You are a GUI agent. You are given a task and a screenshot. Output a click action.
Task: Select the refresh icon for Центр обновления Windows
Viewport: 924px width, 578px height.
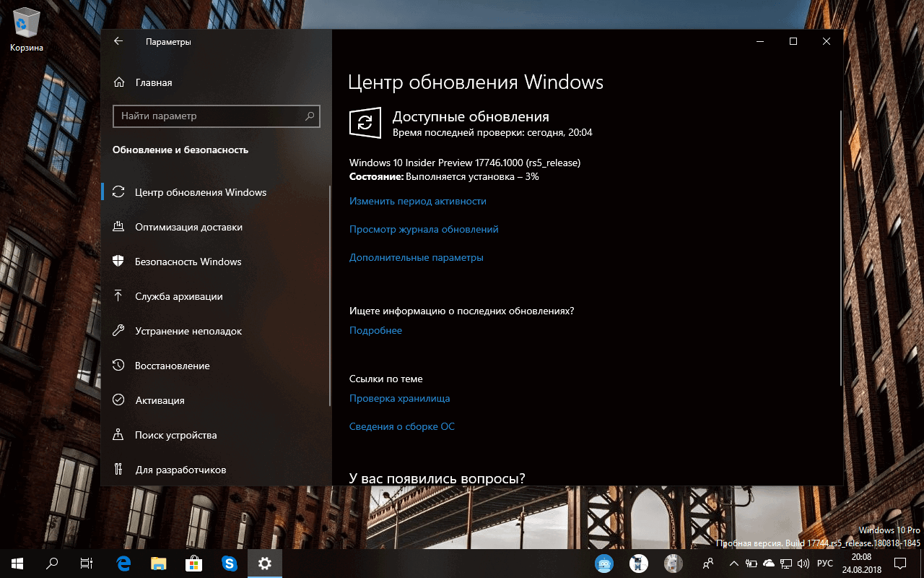[118, 192]
